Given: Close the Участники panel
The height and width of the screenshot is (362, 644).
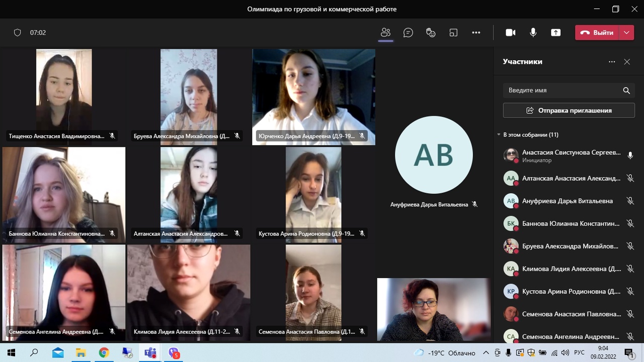Looking at the screenshot, I should click(x=627, y=62).
